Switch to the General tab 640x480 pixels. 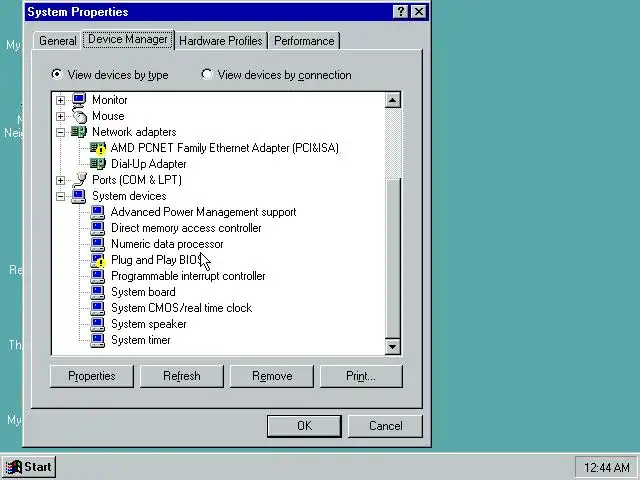click(58, 41)
